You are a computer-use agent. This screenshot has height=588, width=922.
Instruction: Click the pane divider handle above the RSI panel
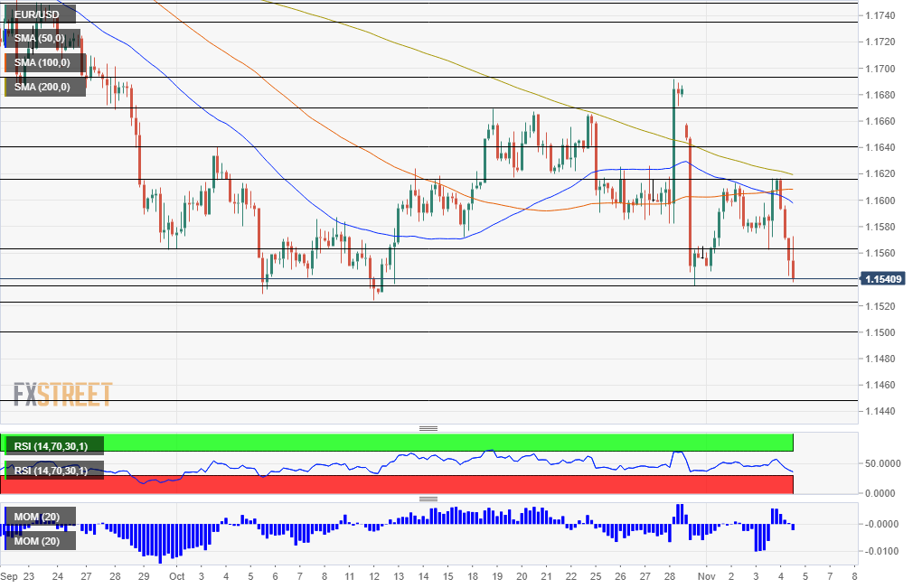(428, 429)
